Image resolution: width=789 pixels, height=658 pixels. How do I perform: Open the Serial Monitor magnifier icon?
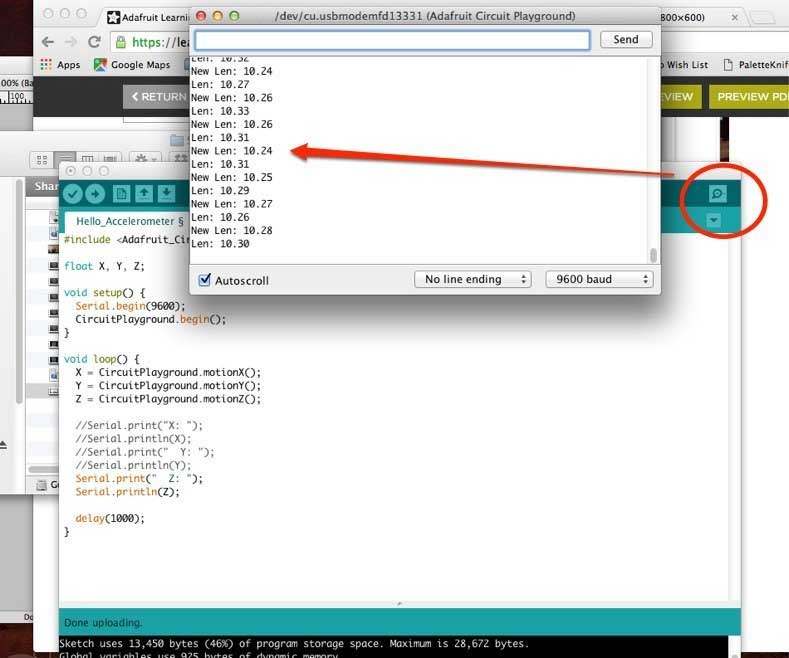click(716, 194)
